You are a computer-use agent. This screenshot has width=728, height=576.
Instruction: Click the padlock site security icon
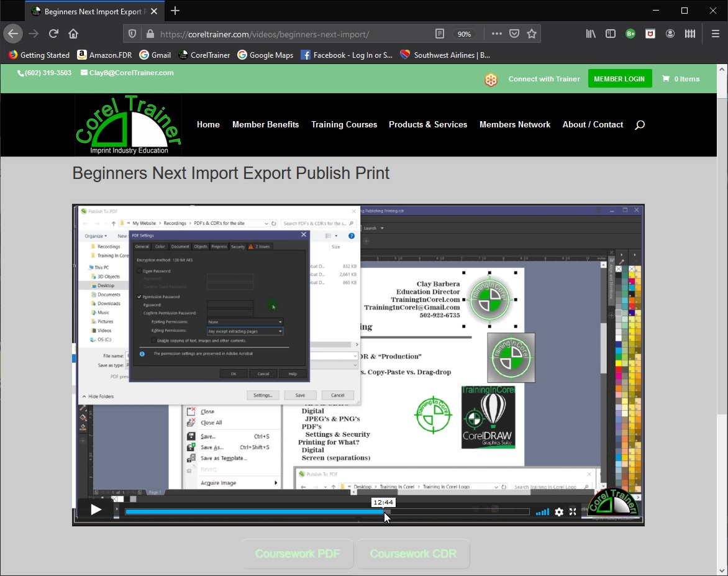point(150,34)
